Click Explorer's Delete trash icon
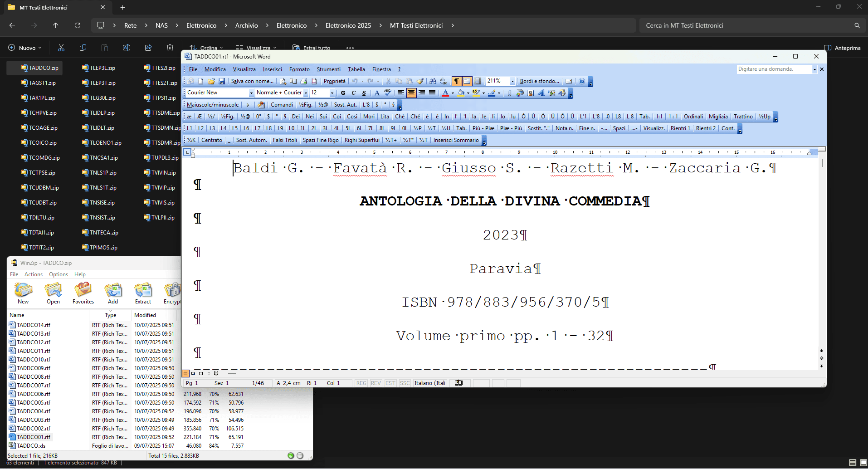The image size is (868, 469). click(170, 48)
